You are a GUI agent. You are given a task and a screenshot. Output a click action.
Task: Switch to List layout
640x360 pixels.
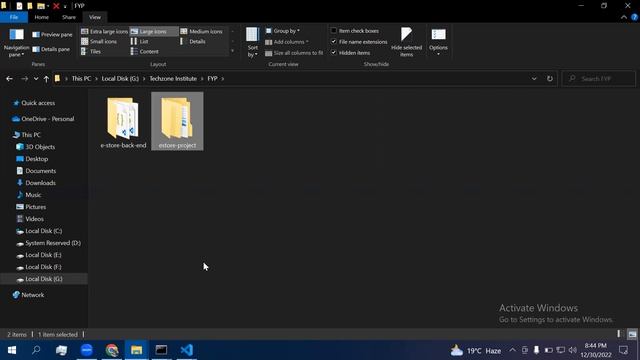140,42
